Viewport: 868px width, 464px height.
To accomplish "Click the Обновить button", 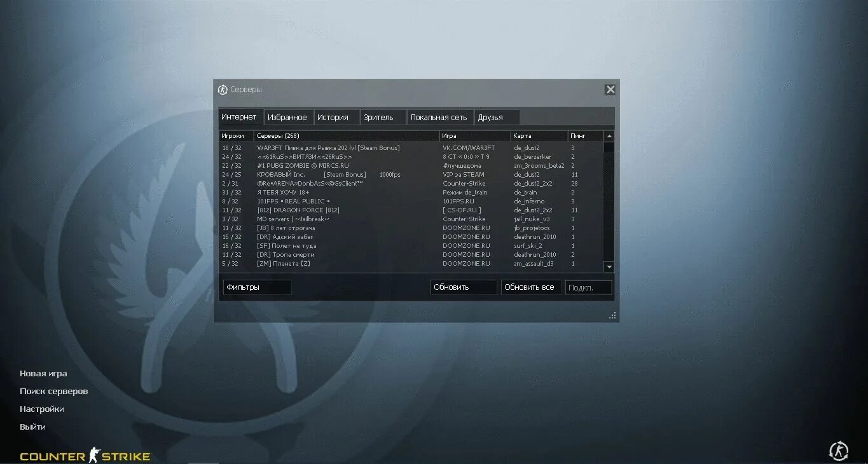I will coord(464,287).
